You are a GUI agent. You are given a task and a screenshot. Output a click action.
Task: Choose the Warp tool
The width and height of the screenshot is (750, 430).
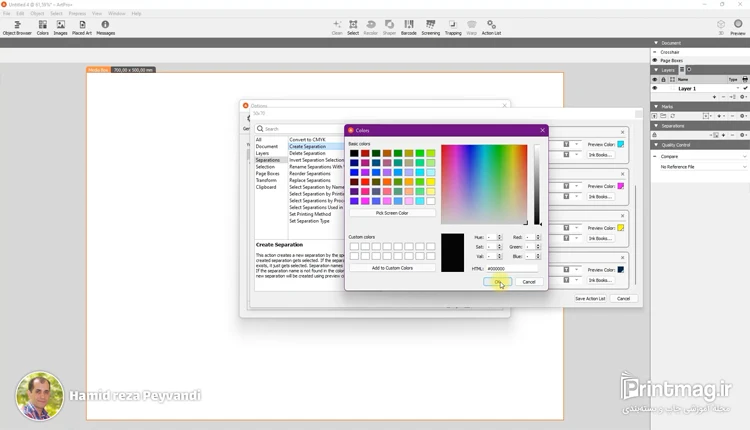click(472, 28)
